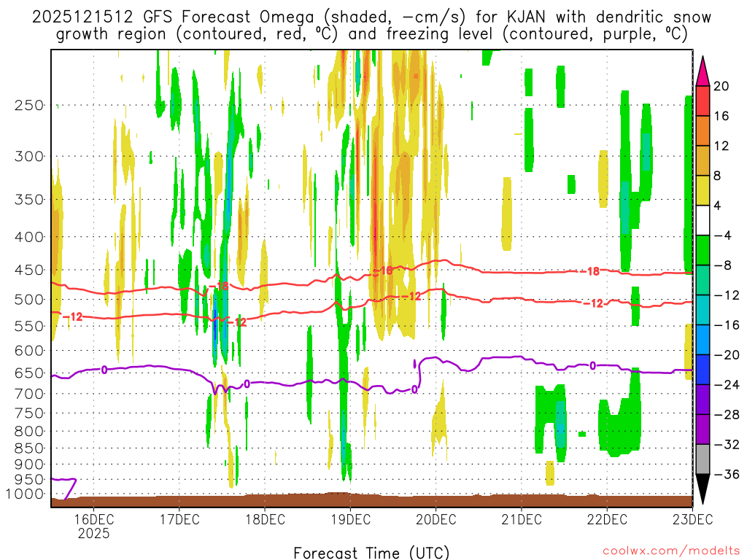747x560 pixels.
Task: Click the 500 pressure level label
Action: coord(29,300)
